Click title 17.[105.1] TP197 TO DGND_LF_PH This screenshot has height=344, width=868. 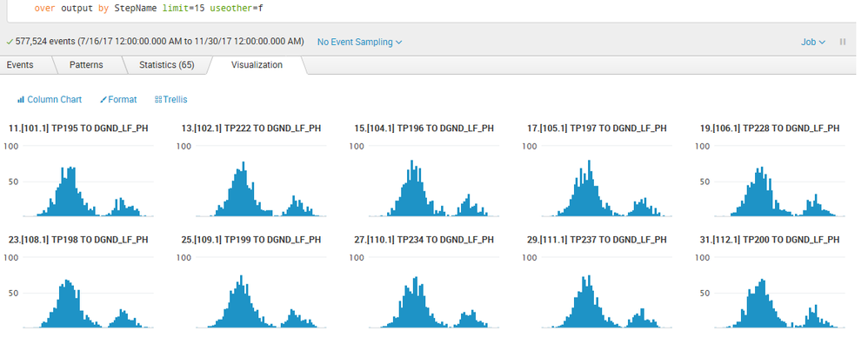[x=597, y=129]
